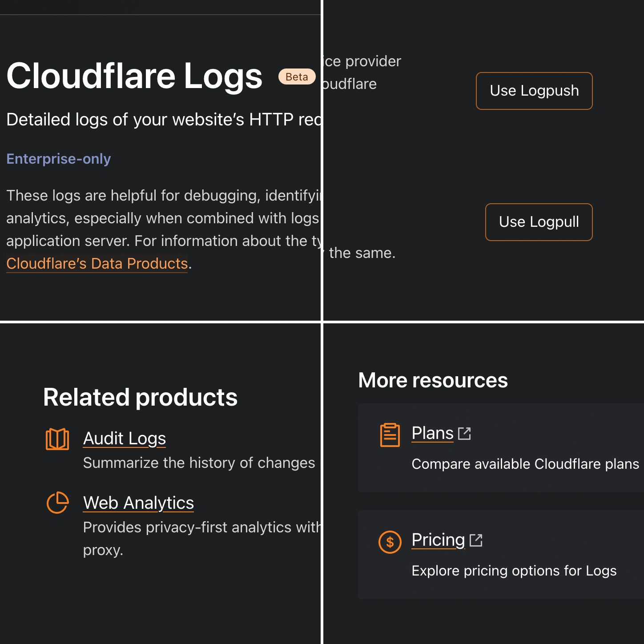Click the dollar sign icon beside Pricing

pos(390,542)
